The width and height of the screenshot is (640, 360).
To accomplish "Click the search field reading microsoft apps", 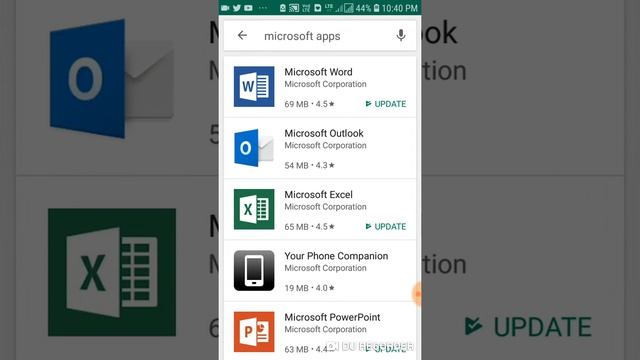I will coord(320,36).
